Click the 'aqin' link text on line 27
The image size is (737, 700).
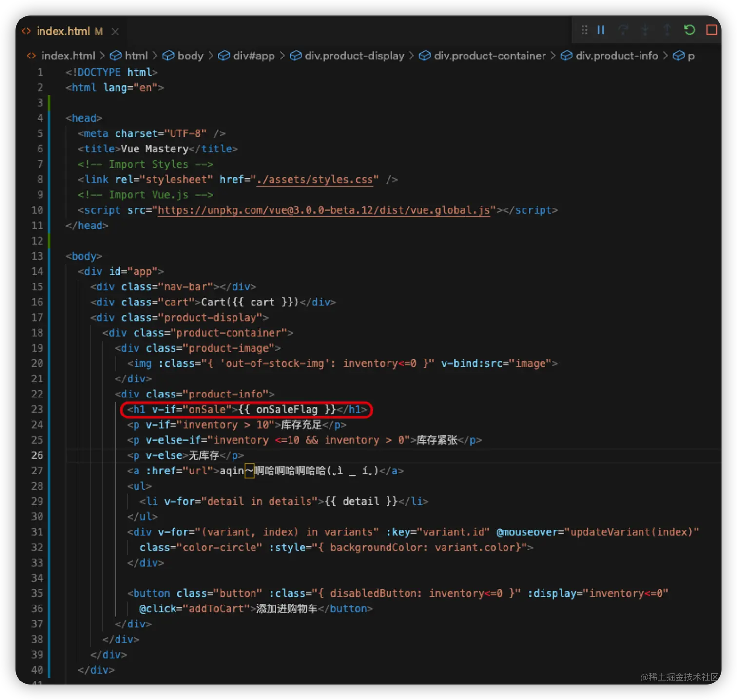click(x=232, y=471)
